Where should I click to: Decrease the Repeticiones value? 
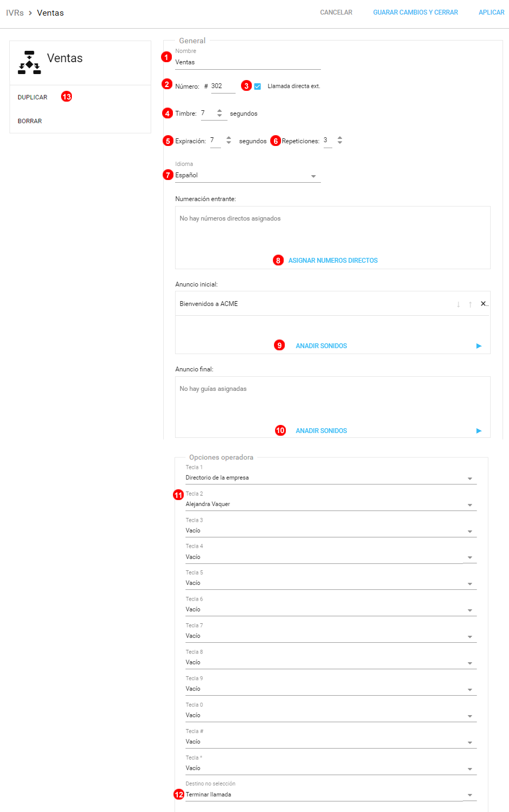pos(340,143)
